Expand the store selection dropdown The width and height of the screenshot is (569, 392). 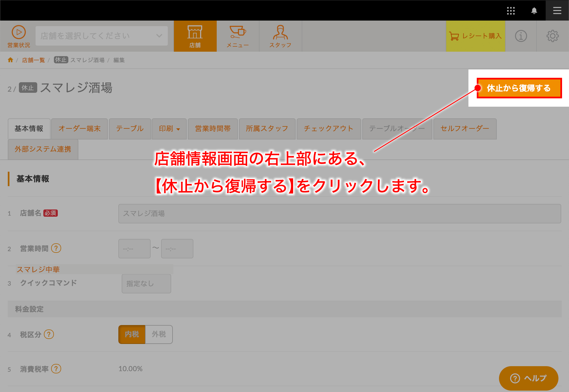[x=102, y=36]
